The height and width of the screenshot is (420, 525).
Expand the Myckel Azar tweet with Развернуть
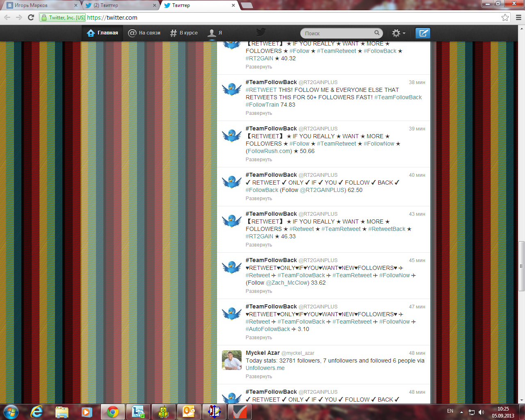(259, 377)
